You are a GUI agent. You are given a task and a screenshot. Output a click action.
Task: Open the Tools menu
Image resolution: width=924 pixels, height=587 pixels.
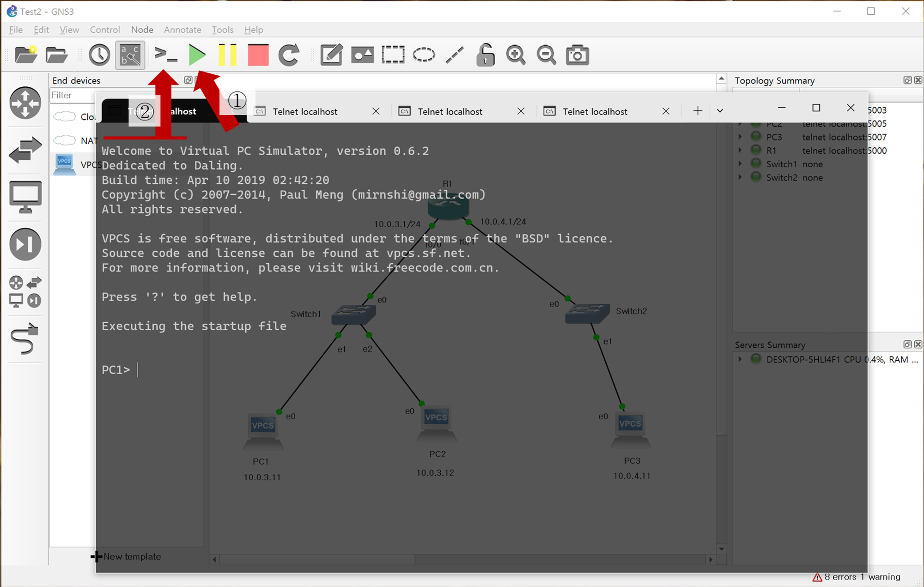click(222, 30)
